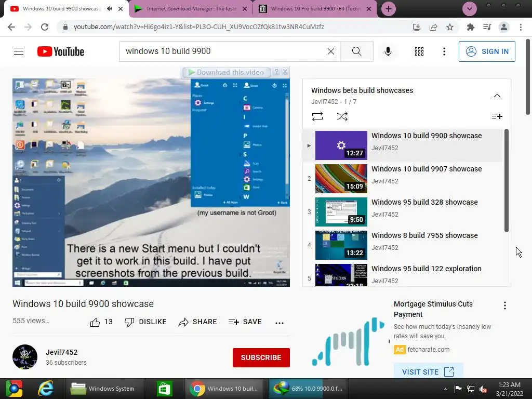Select Windows 10 build 9900 showcase playlist item
532x399 pixels.
click(x=403, y=145)
